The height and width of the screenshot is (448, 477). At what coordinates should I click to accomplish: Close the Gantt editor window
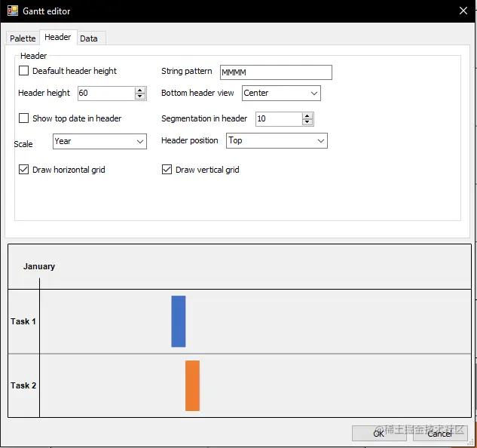coord(463,11)
